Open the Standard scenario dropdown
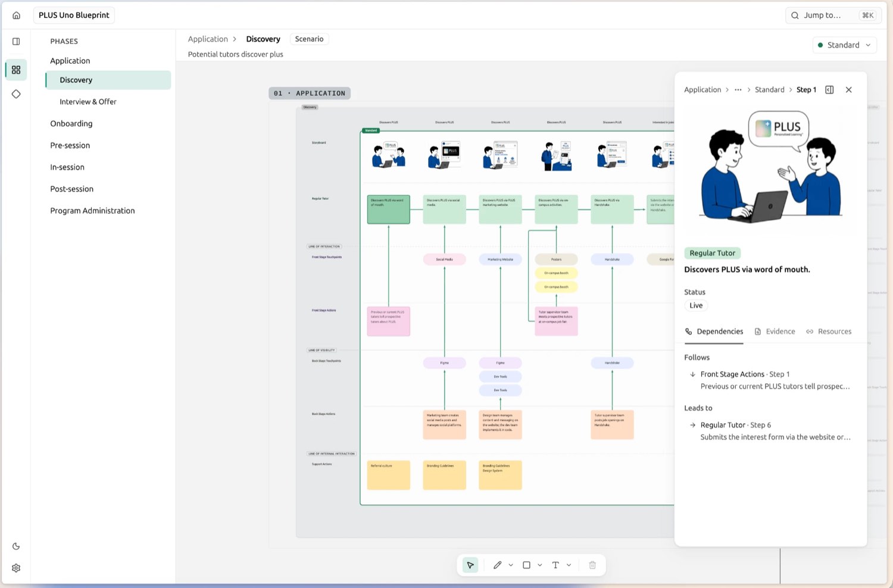893x588 pixels. (844, 45)
